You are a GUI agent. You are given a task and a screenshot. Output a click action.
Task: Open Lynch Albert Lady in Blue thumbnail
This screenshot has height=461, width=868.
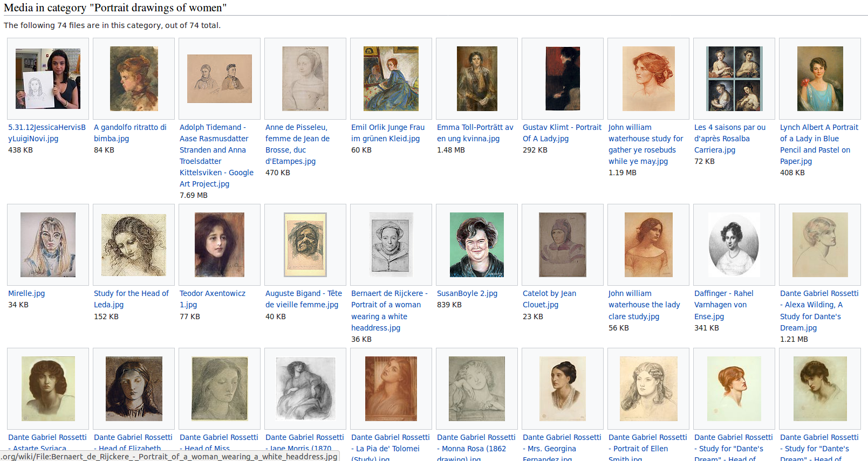[820, 79]
